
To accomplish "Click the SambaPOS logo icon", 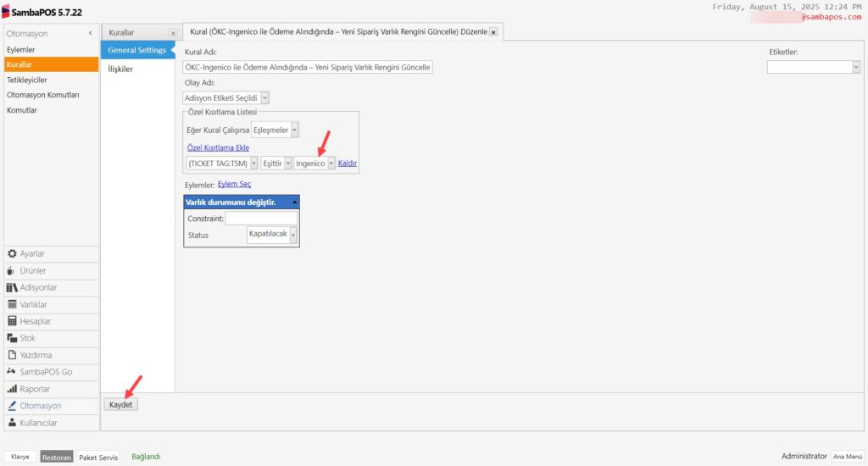I will [6, 12].
